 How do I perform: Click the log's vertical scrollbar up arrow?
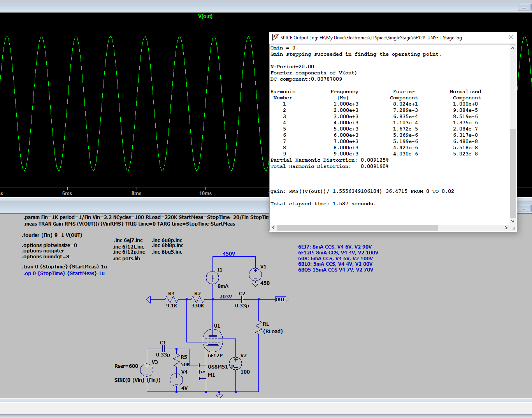point(513,48)
